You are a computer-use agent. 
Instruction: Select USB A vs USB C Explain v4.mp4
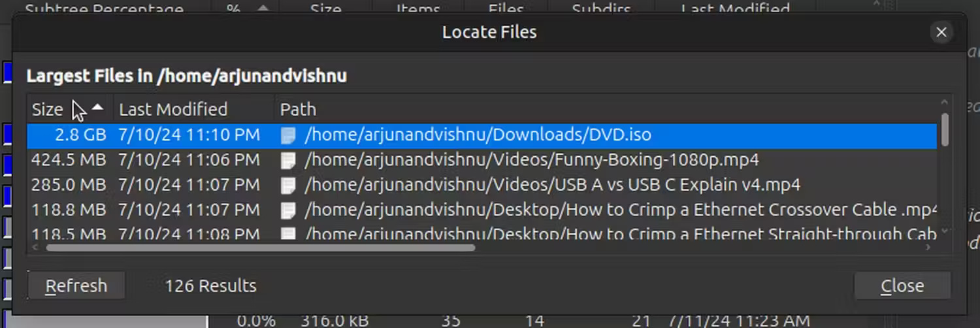click(x=482, y=185)
